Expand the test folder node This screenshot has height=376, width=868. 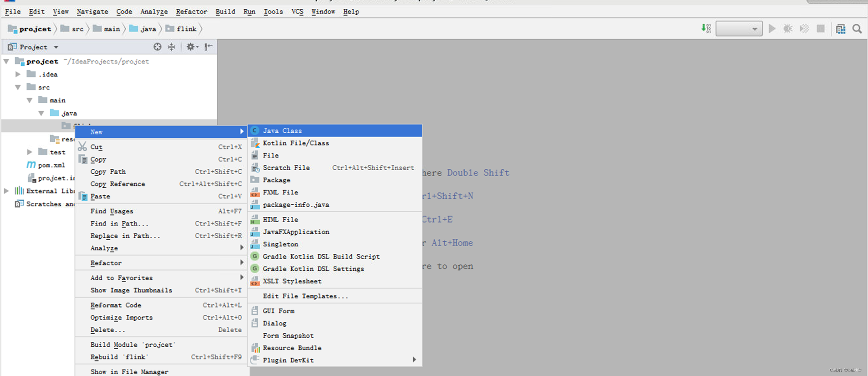pyautogui.click(x=29, y=152)
